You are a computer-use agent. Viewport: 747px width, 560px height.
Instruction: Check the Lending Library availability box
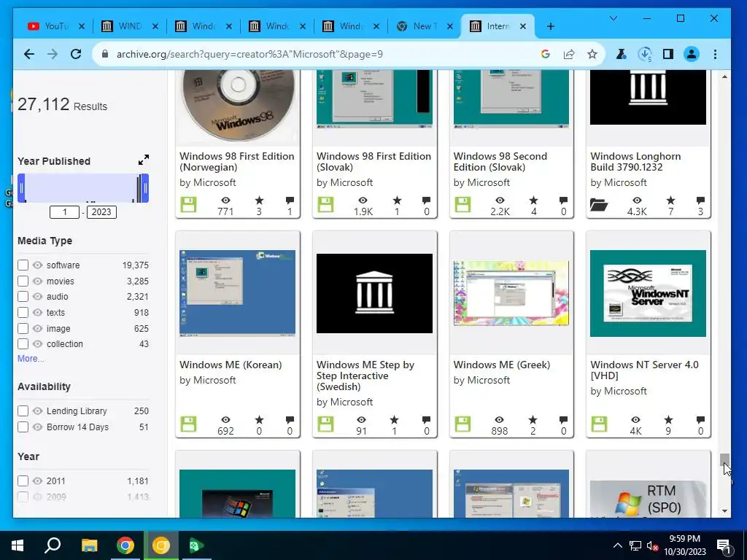click(x=23, y=411)
